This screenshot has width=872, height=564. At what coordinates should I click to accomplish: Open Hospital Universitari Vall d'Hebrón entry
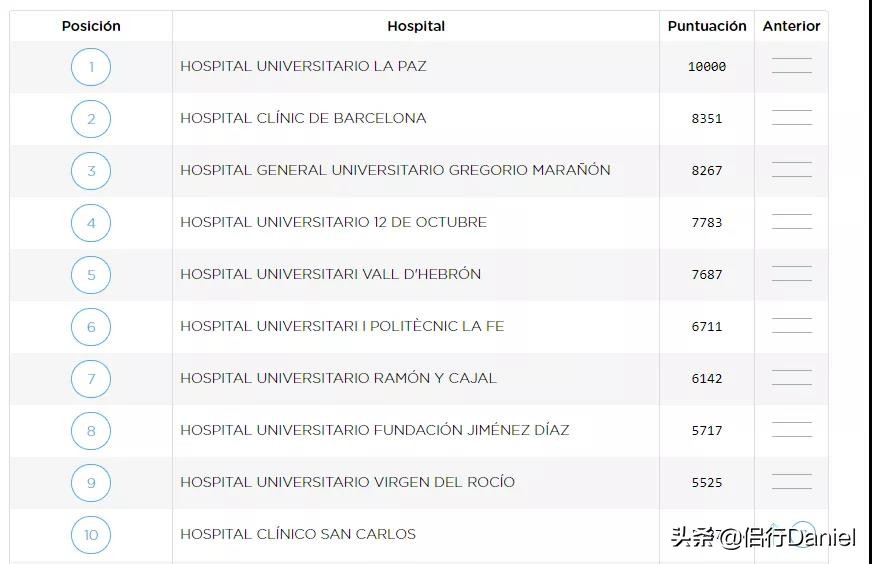tap(330, 274)
